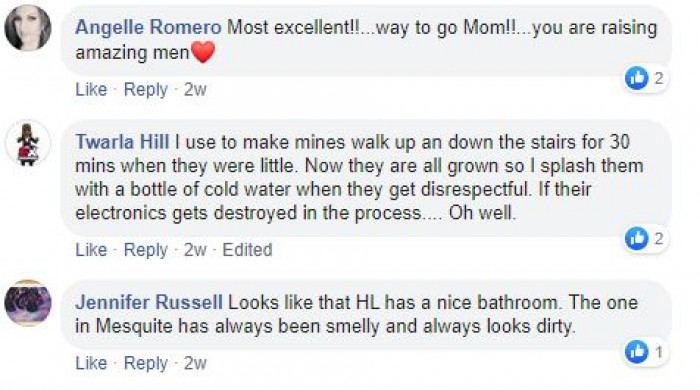
Task: Reply to Jennifer Russell's comment
Action: pyautogui.click(x=146, y=363)
